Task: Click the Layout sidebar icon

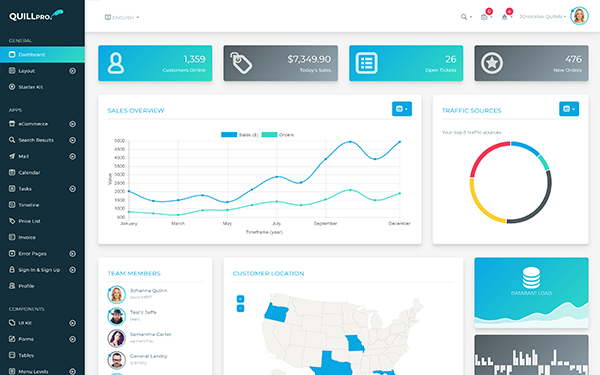Action: pos(12,70)
